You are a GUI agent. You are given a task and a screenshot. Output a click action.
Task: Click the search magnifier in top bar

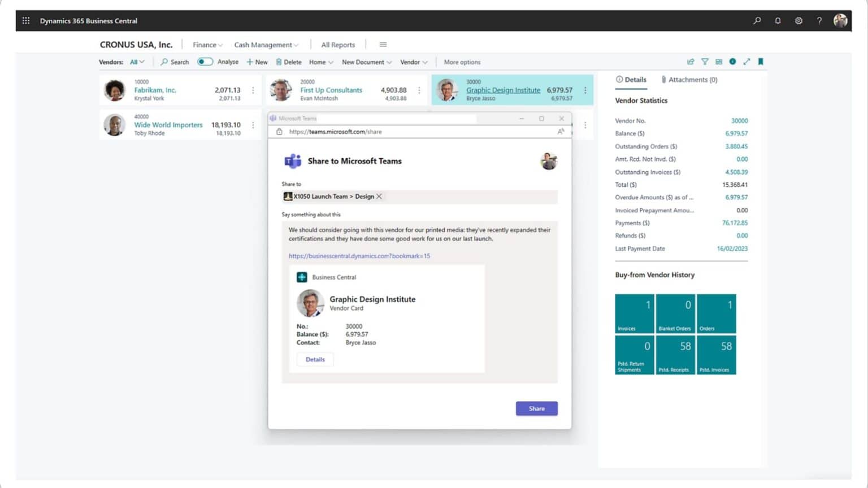click(x=757, y=21)
